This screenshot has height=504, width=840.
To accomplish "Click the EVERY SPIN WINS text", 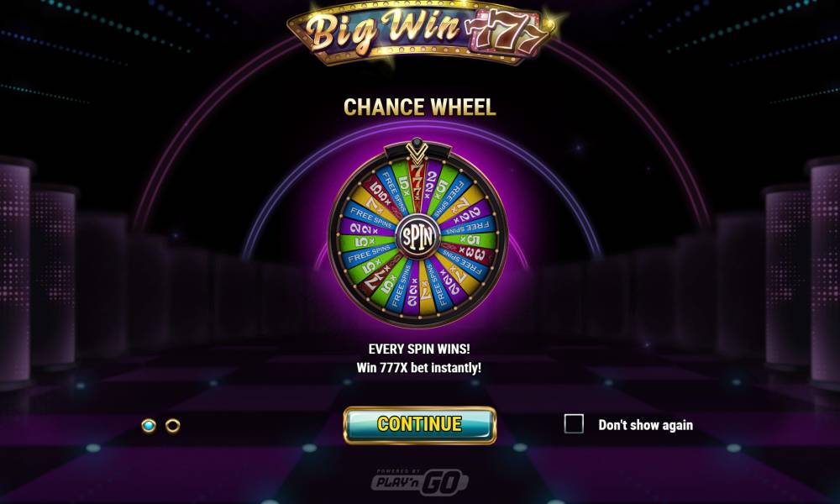I will pos(419,349).
